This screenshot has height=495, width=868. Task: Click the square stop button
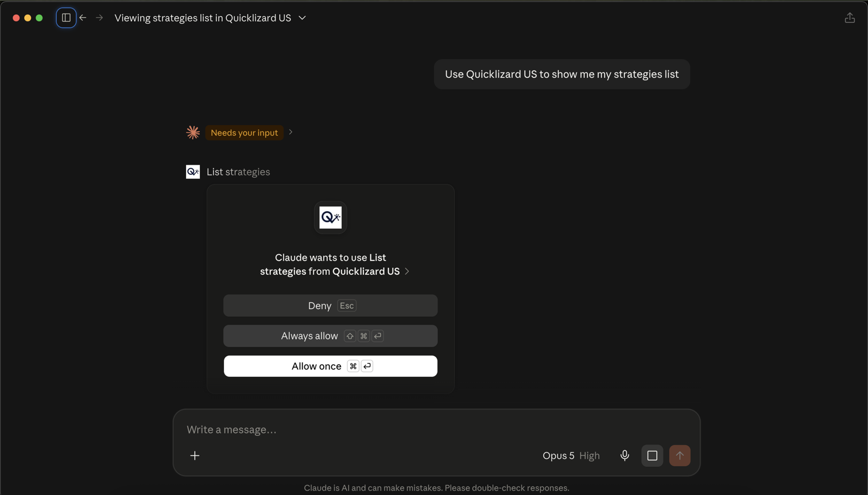click(x=652, y=455)
